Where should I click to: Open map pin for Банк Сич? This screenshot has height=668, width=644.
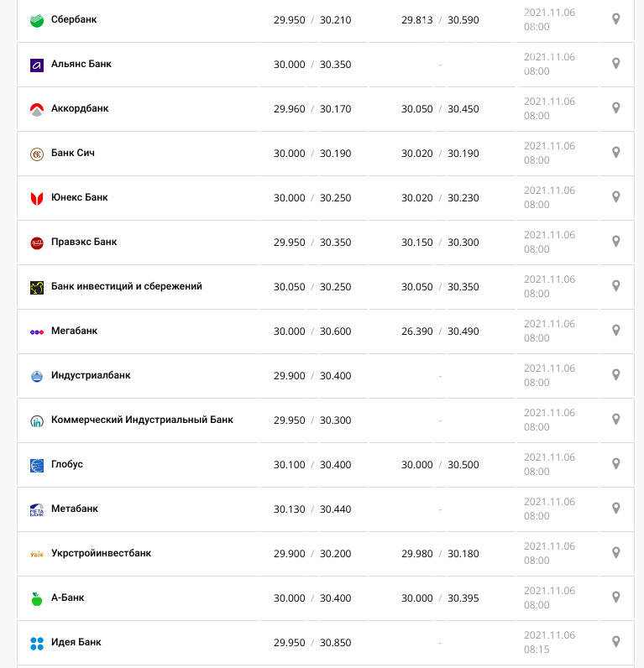pos(615,152)
